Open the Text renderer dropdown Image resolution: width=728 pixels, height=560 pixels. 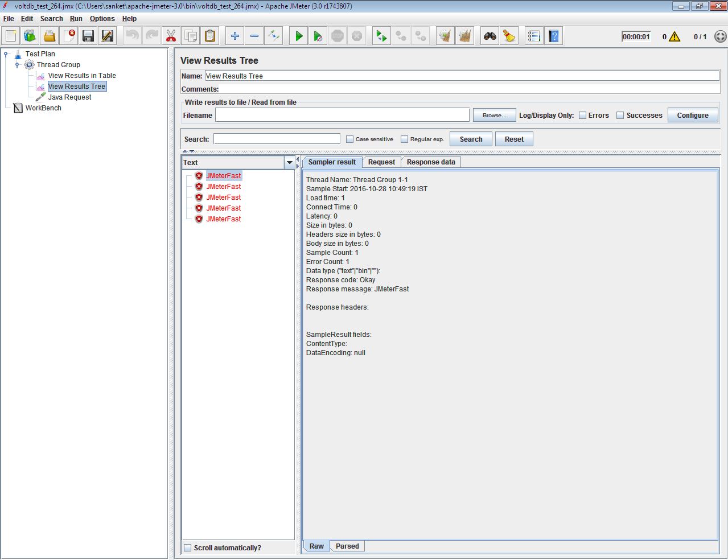point(289,162)
